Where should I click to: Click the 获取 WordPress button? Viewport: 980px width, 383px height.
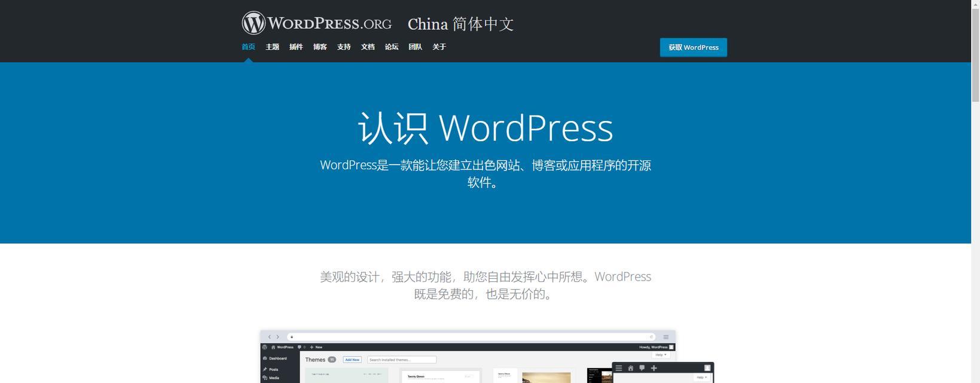(x=694, y=47)
